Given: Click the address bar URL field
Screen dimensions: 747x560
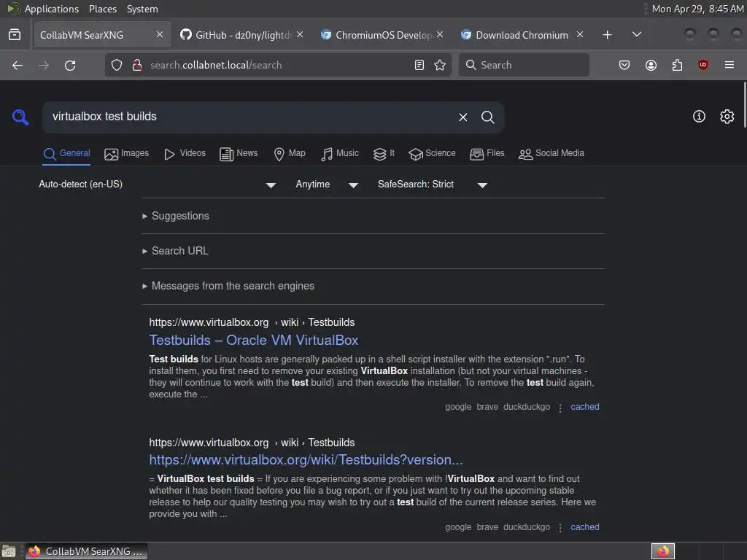Looking at the screenshot, I should point(279,65).
